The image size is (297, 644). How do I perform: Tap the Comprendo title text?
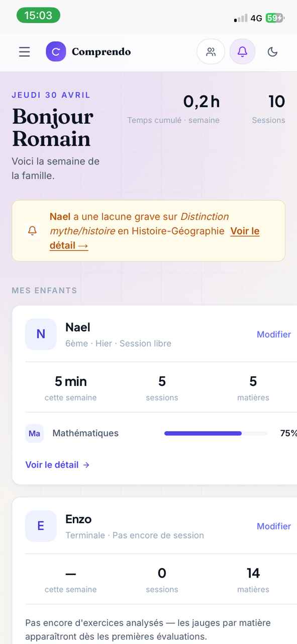tap(101, 51)
